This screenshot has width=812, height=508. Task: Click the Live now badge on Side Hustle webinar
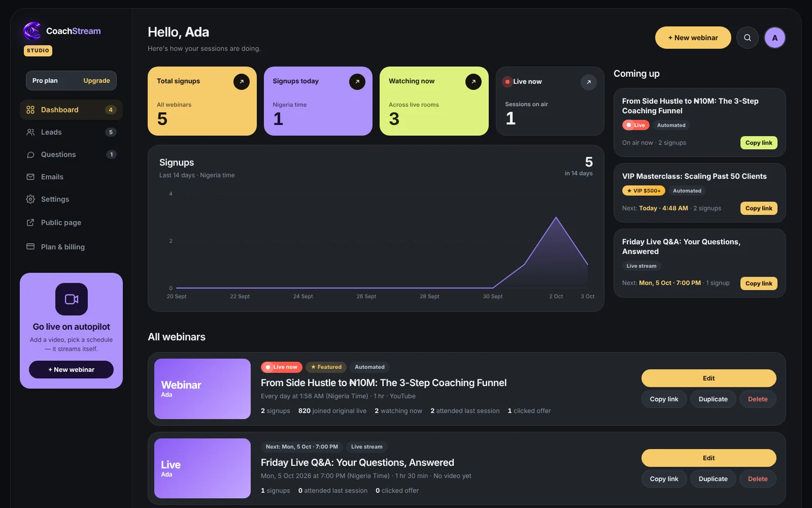click(282, 367)
